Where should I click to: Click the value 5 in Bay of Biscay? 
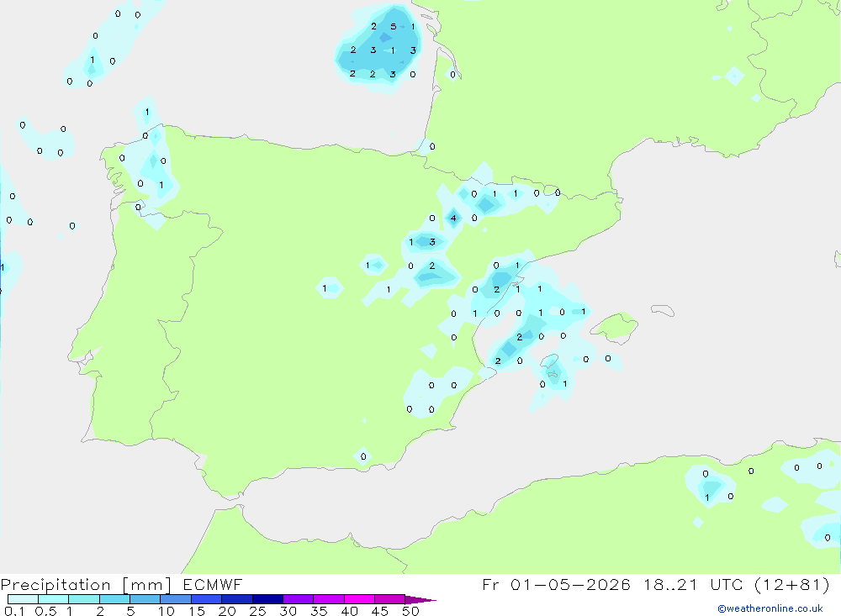click(x=393, y=26)
